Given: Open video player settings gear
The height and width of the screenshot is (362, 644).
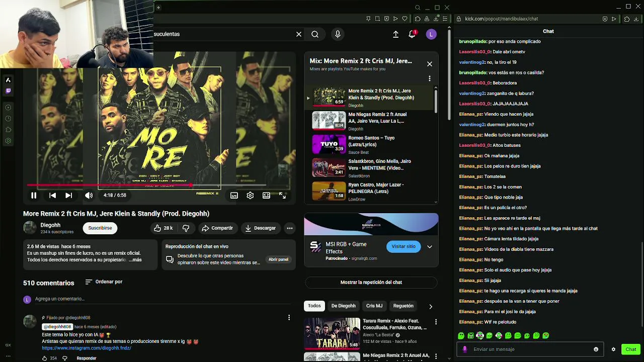Looking at the screenshot, I should [250, 195].
